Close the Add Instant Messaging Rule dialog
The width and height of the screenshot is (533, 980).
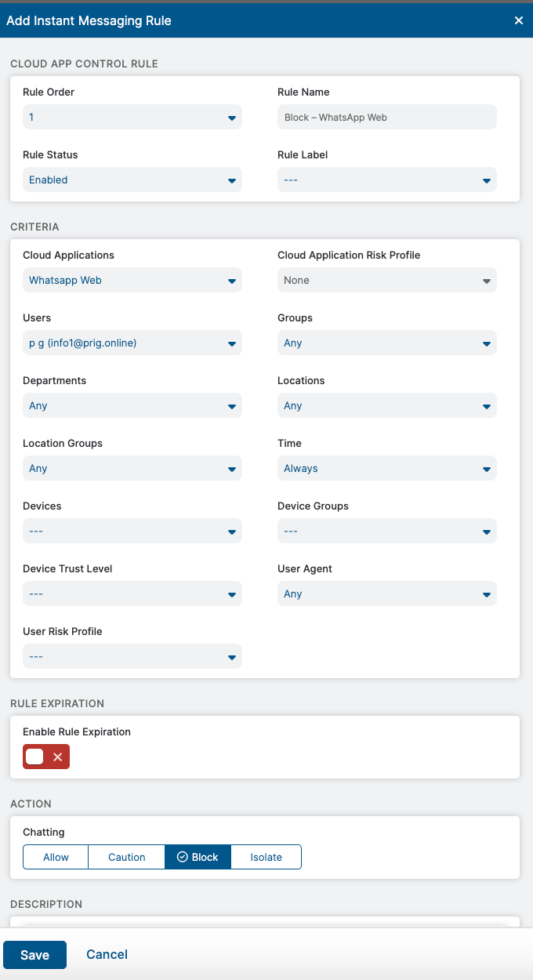[518, 21]
